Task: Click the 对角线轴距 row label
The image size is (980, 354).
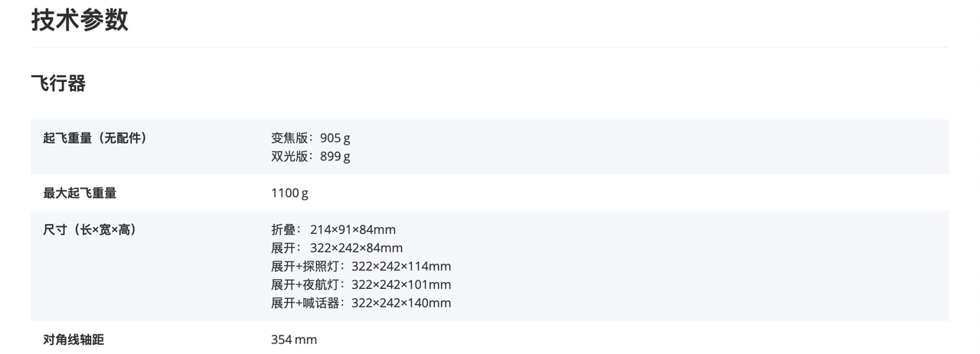Action: (x=73, y=340)
